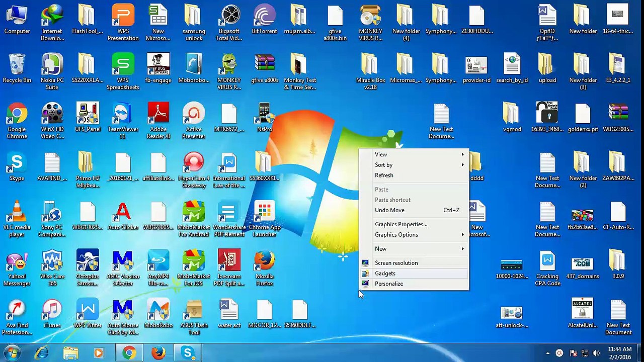This screenshot has width=644, height=362.
Task: Open Screen resolution from context menu
Action: click(x=415, y=263)
